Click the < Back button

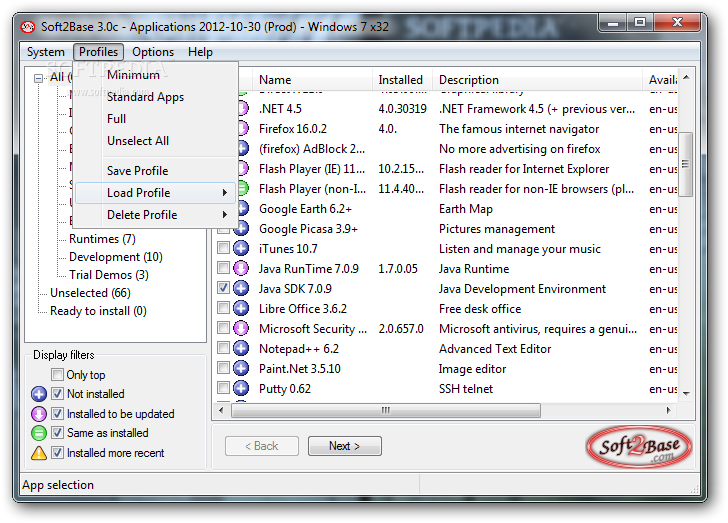click(x=262, y=446)
